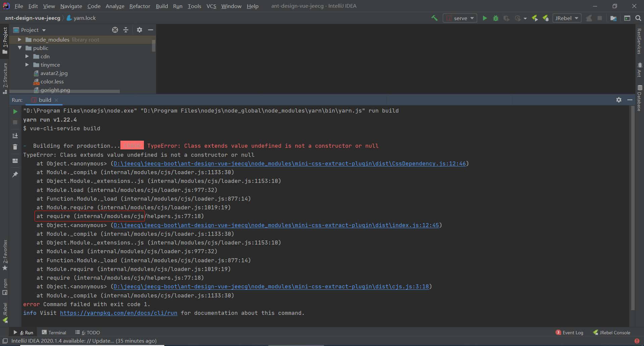The height and width of the screenshot is (346, 644).
Task: Open the serve run configuration dropdown
Action: pyautogui.click(x=460, y=18)
